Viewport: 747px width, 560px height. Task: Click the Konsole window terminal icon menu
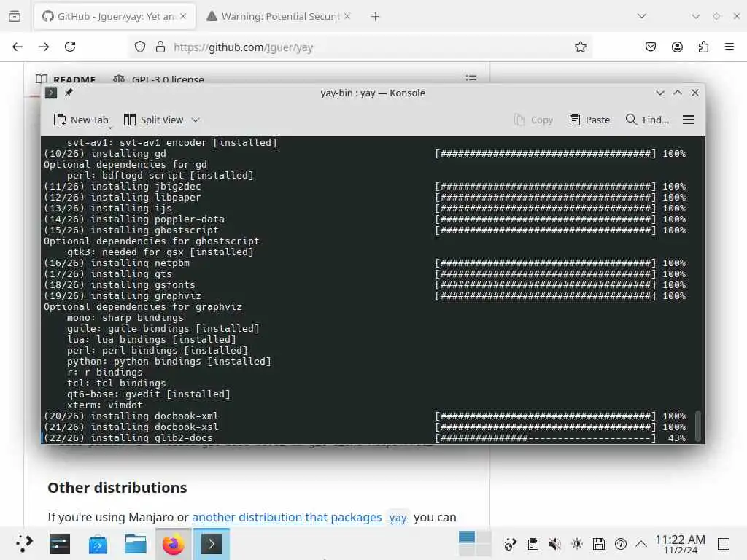tap(51, 93)
